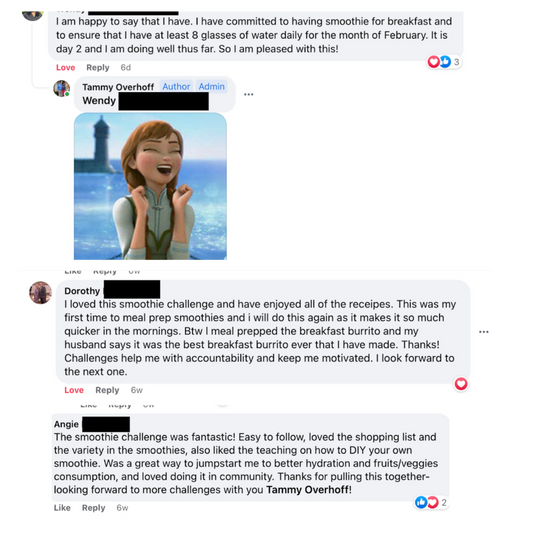Open three-dot menu beside Dorothy's comment
This screenshot has height=533, width=533.
[x=484, y=332]
